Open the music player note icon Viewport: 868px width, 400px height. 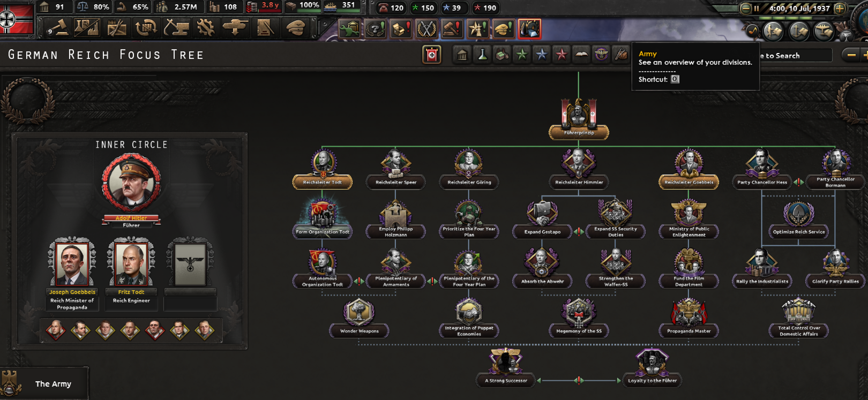[x=752, y=31]
